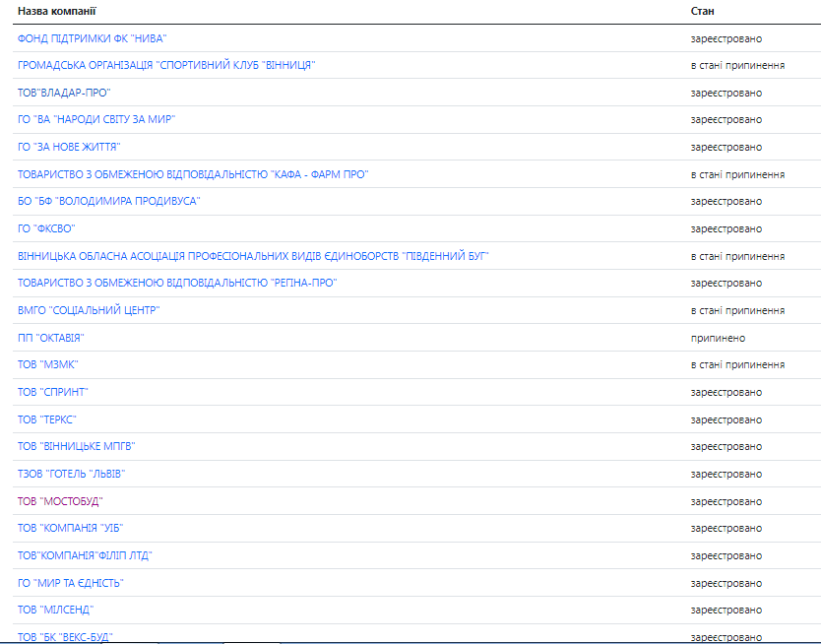The height and width of the screenshot is (644, 821).
Task: Open ГО "ВА "НАРОДИ СВІТУ ЗА МИР" entry
Action: pos(96,119)
